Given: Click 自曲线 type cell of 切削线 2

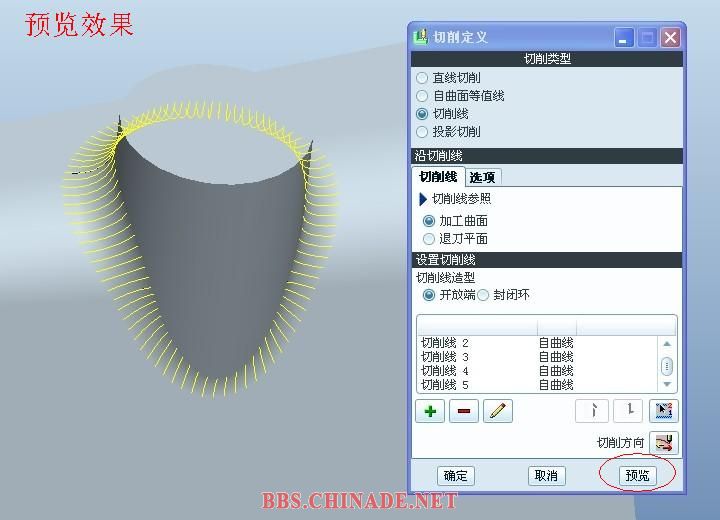Looking at the screenshot, I should 556,343.
